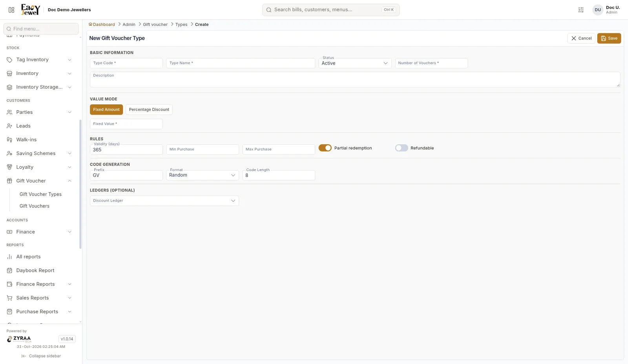Viewport: 628px width, 364px height.
Task: Click the Find menu search field
Action: point(41,29)
